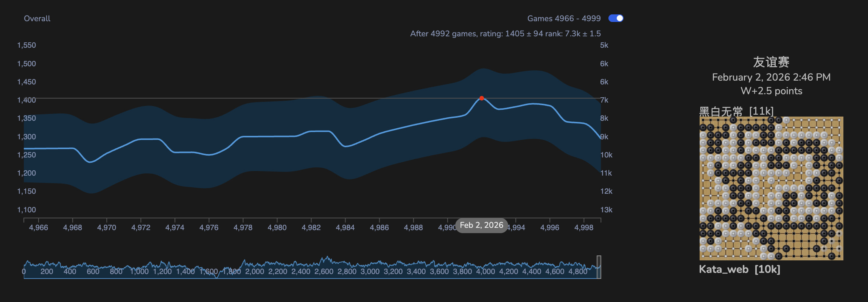Click the red data point on rating line
Screen dimensions: 868x302
tap(481, 98)
